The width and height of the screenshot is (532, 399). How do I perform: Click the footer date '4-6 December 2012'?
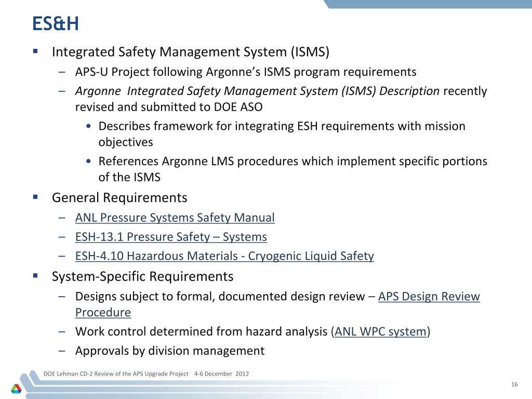coord(221,374)
